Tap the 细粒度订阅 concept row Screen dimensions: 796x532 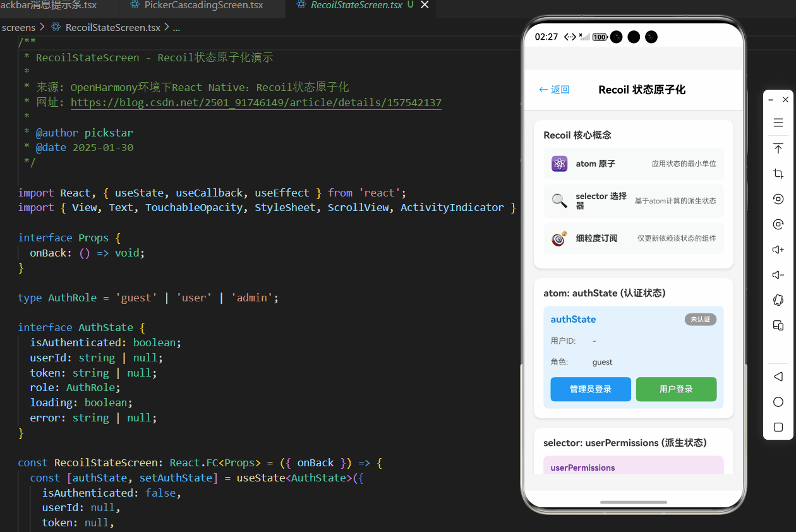(634, 238)
